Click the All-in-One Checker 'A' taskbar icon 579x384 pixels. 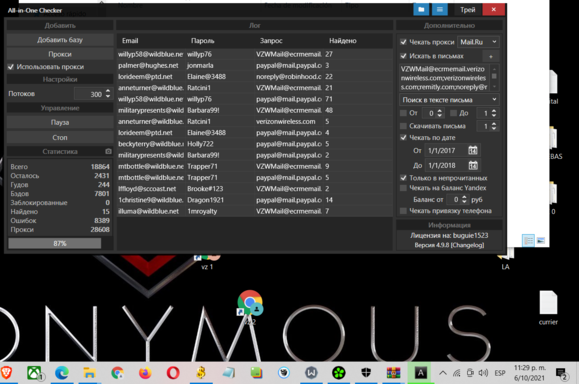pyautogui.click(x=421, y=373)
